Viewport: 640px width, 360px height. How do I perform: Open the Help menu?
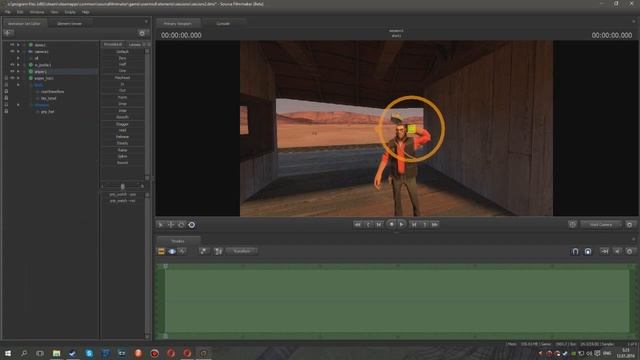[x=86, y=12]
